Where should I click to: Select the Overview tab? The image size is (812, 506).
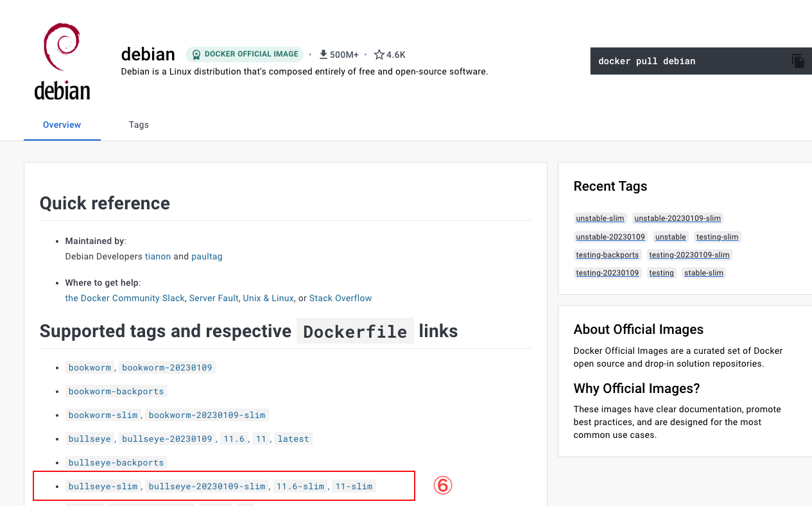coord(62,125)
